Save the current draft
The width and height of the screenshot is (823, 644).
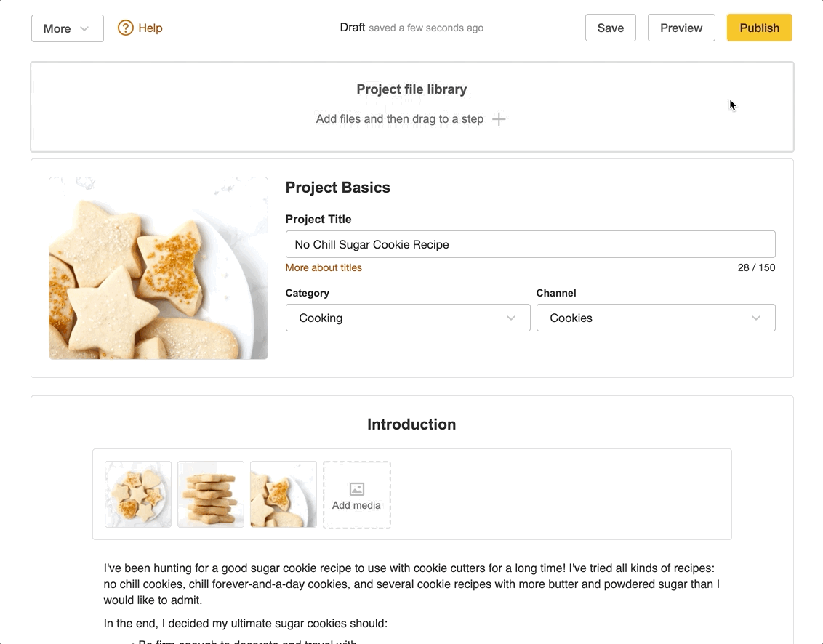[610, 28]
